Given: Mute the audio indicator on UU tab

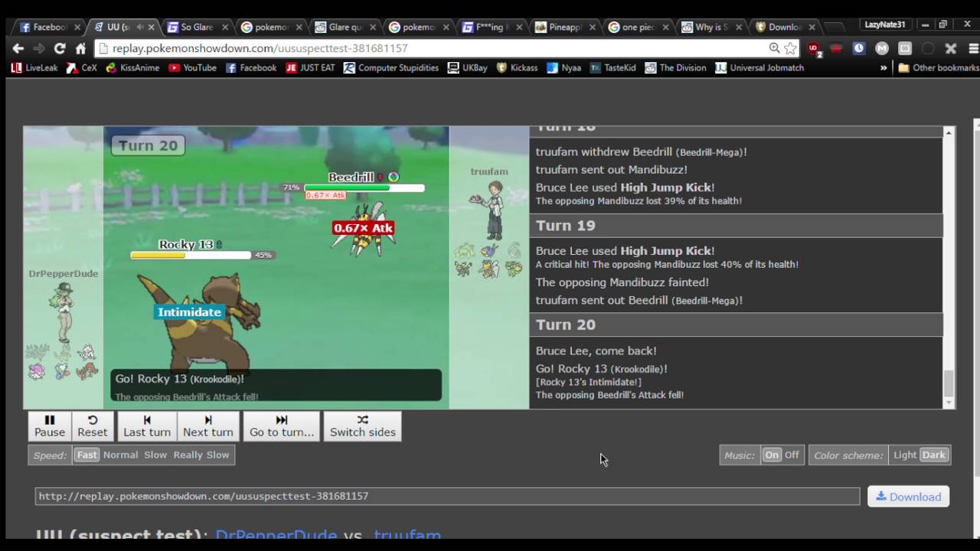Looking at the screenshot, I should (139, 27).
